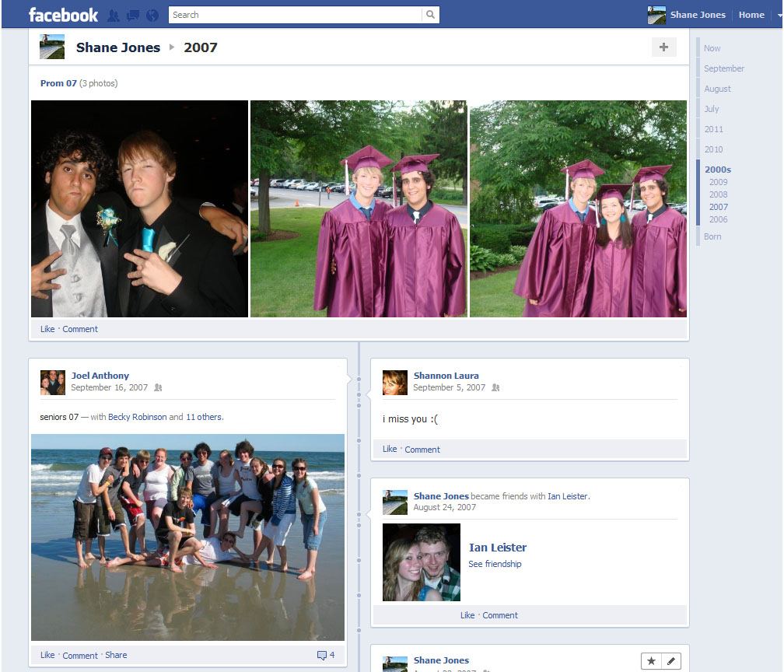Image resolution: width=784 pixels, height=672 pixels.
Task: Click the search magnifier button
Action: click(430, 15)
